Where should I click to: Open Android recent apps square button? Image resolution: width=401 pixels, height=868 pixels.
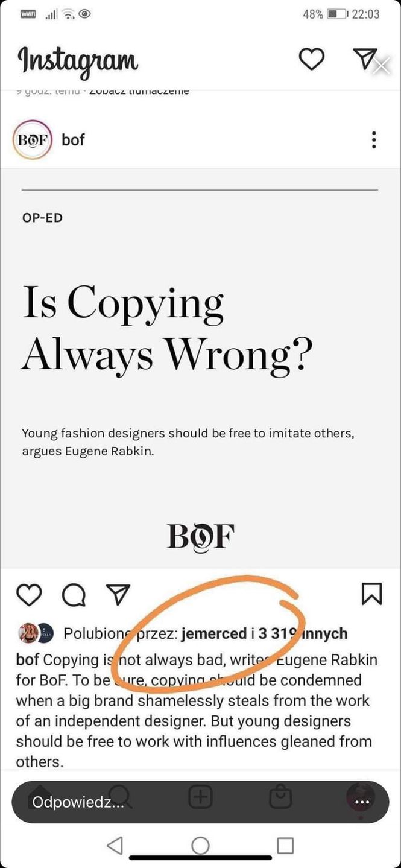285,846
